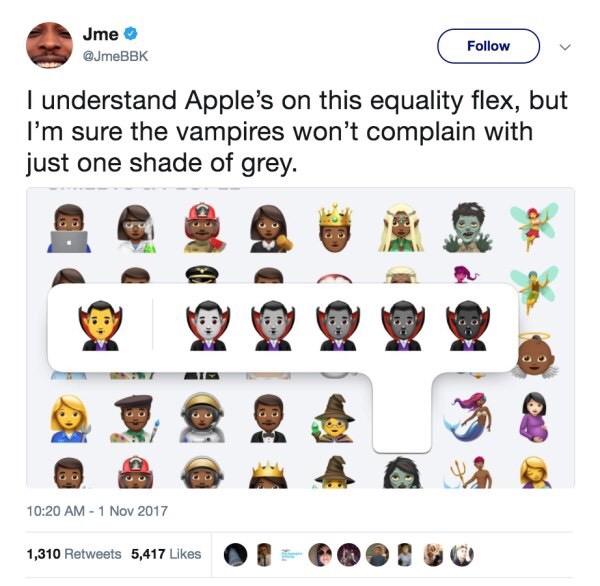The height and width of the screenshot is (586, 600).
Task: Open Jme's profile picture
Action: [49, 45]
